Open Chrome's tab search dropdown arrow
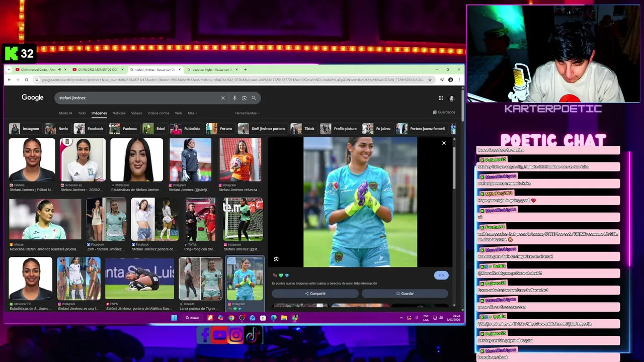644x362 pixels. click(8, 69)
